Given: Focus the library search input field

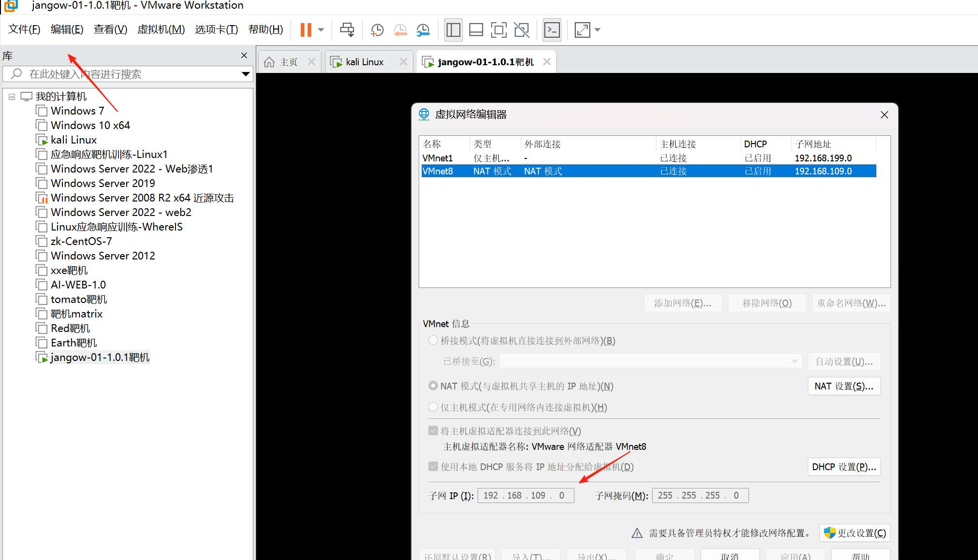Looking at the screenshot, I should tap(128, 74).
